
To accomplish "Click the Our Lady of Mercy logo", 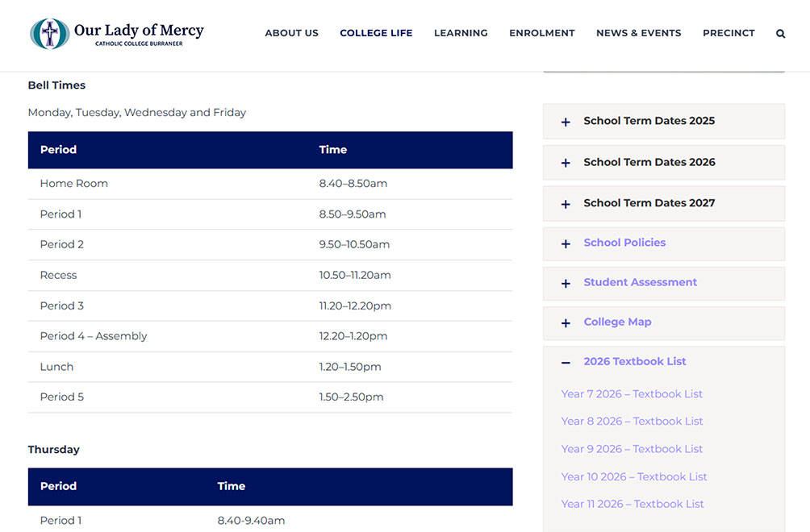I will point(117,34).
